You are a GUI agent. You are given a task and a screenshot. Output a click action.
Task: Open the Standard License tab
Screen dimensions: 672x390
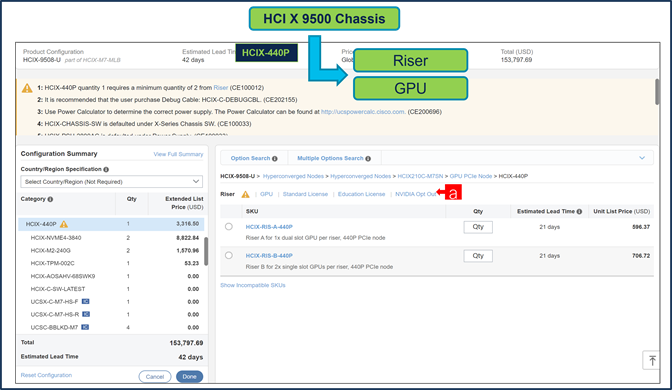point(305,194)
